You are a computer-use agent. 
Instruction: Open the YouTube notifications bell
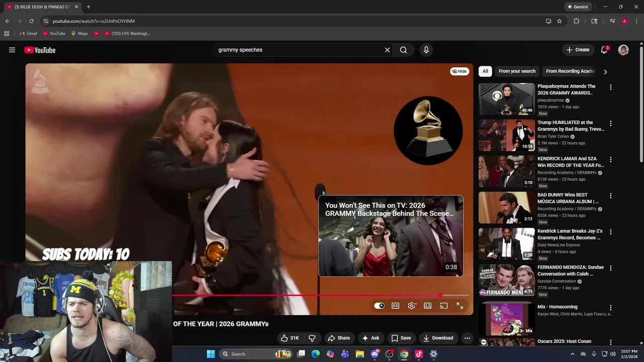click(x=604, y=50)
